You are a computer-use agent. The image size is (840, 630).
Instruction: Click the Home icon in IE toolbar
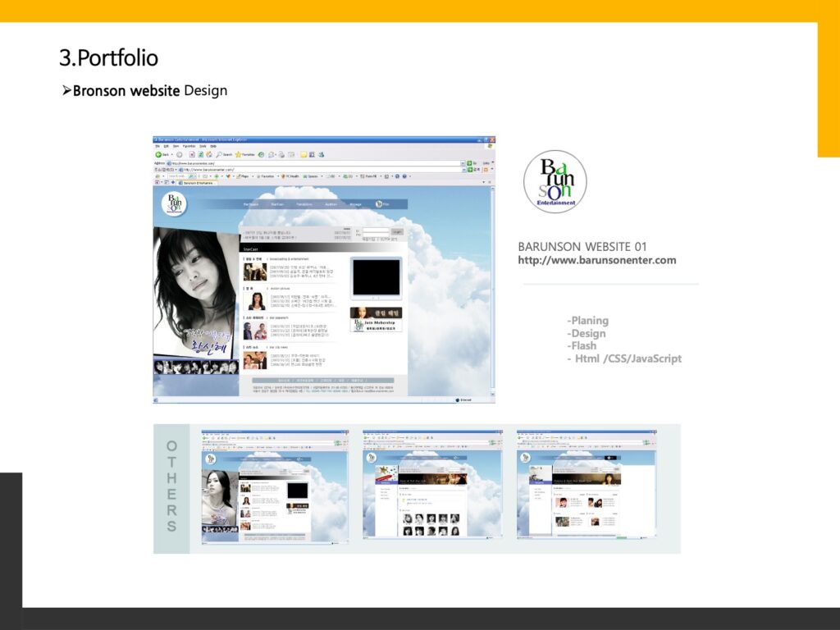coord(209,154)
